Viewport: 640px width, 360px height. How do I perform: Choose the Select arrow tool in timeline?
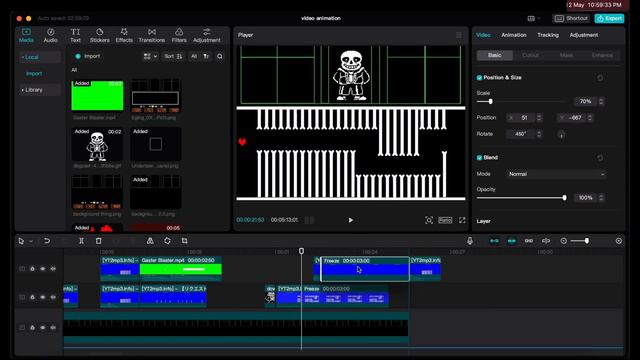21,241
